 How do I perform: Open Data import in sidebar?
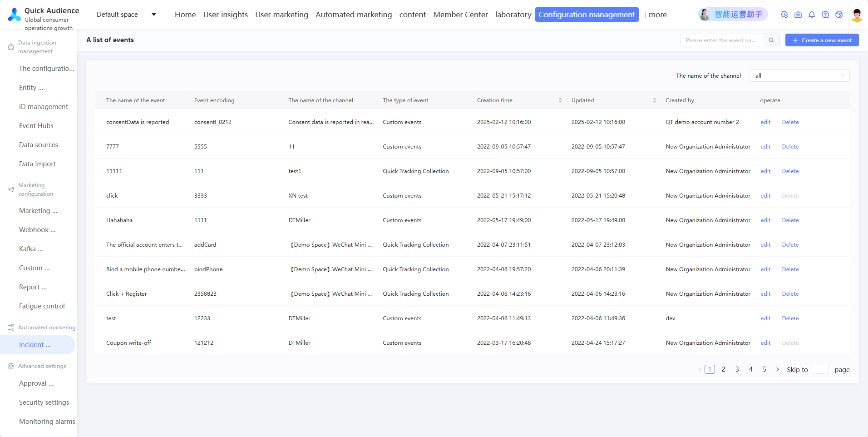37,164
